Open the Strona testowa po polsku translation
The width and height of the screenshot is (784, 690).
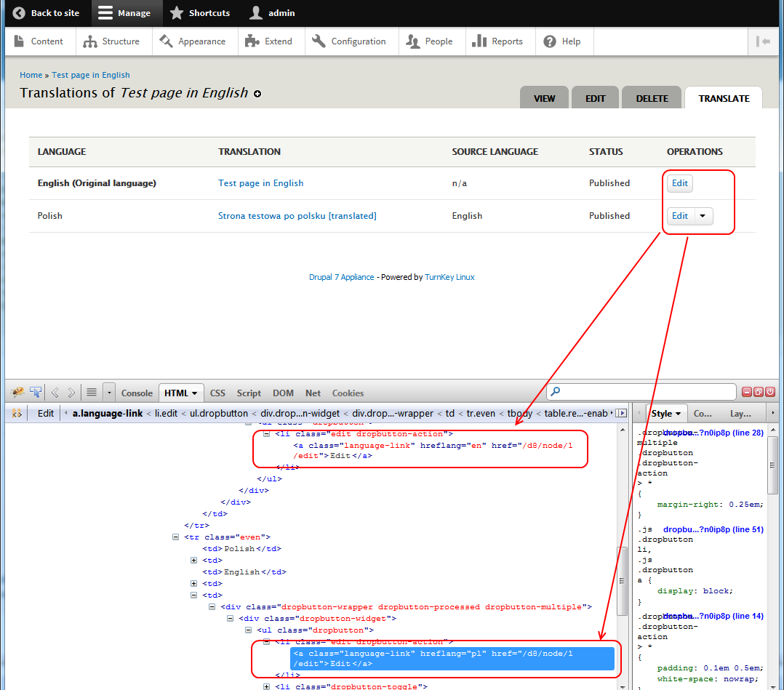tap(298, 216)
